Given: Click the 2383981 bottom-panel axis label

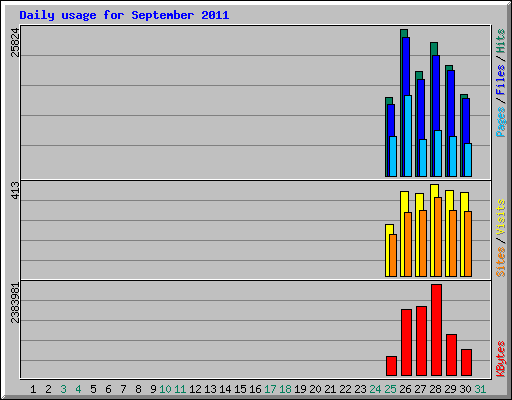Looking at the screenshot, I should [15, 303].
